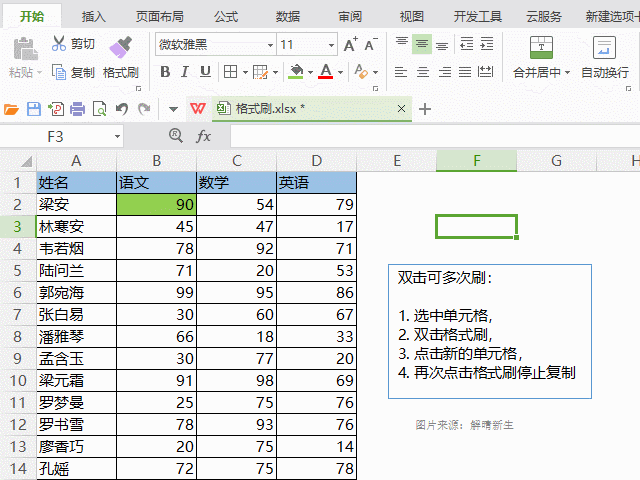Align text to top of cell
Screen dimensions: 640x480
point(402,43)
